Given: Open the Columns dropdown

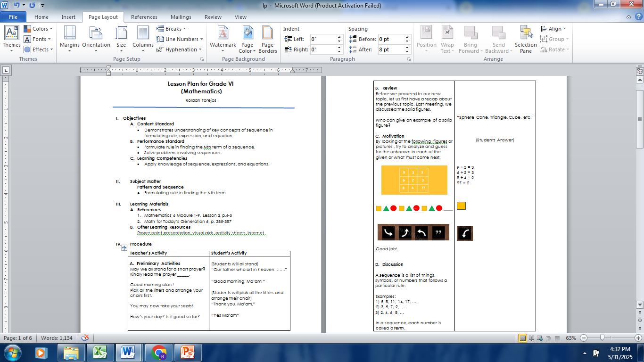Looking at the screenshot, I should coord(143,39).
